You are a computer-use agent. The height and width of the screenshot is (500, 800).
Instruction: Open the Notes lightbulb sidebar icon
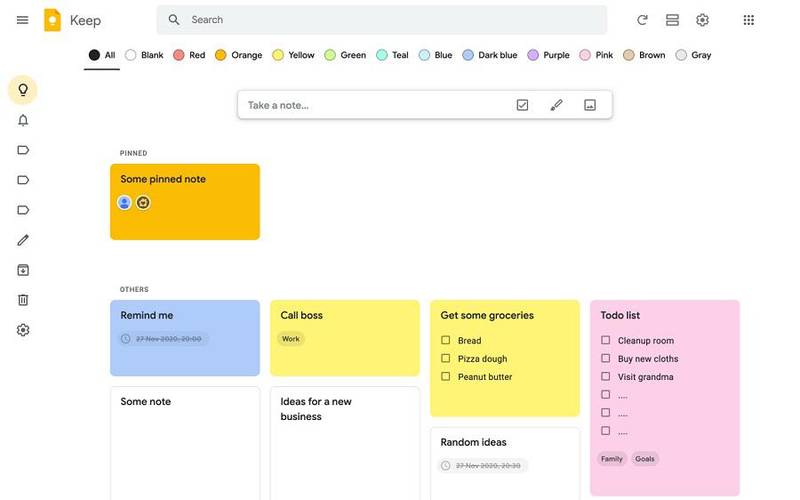tap(22, 90)
